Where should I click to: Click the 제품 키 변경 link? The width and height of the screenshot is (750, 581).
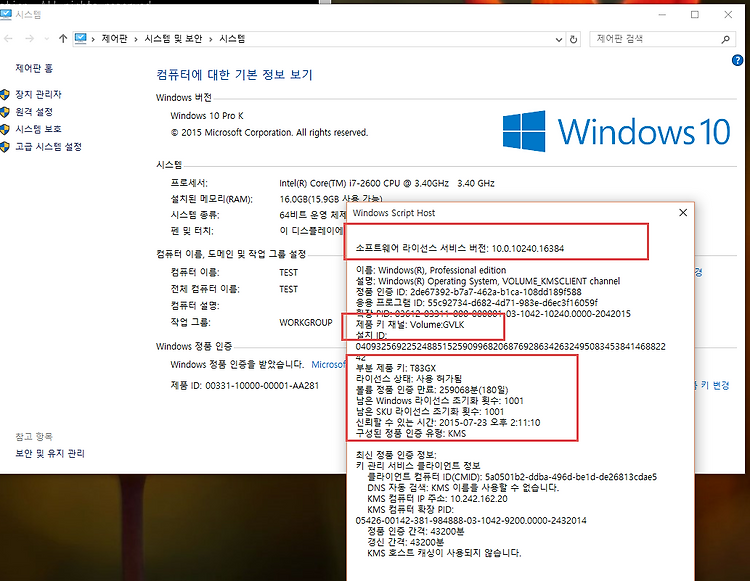[x=712, y=385]
